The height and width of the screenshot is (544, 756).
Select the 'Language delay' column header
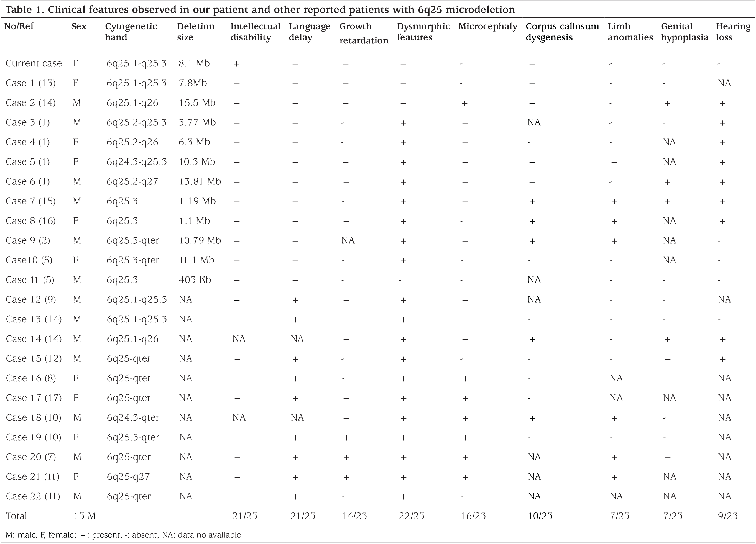tap(309, 32)
